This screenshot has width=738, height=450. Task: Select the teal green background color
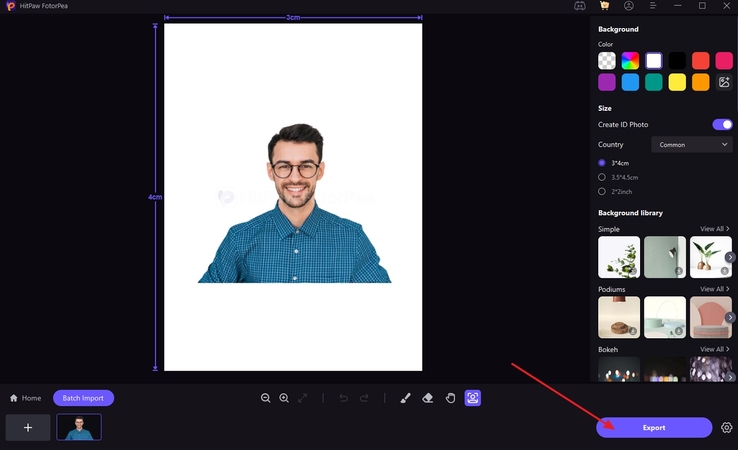(x=654, y=82)
